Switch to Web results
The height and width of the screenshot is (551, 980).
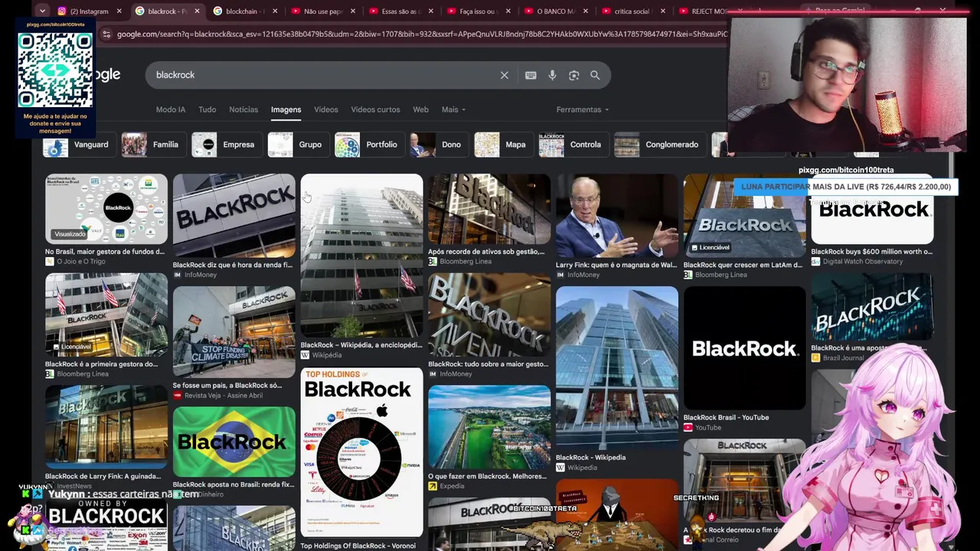[420, 109]
